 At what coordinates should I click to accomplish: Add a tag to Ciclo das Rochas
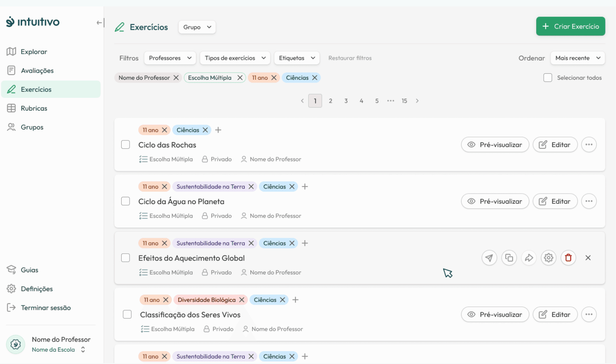218,130
